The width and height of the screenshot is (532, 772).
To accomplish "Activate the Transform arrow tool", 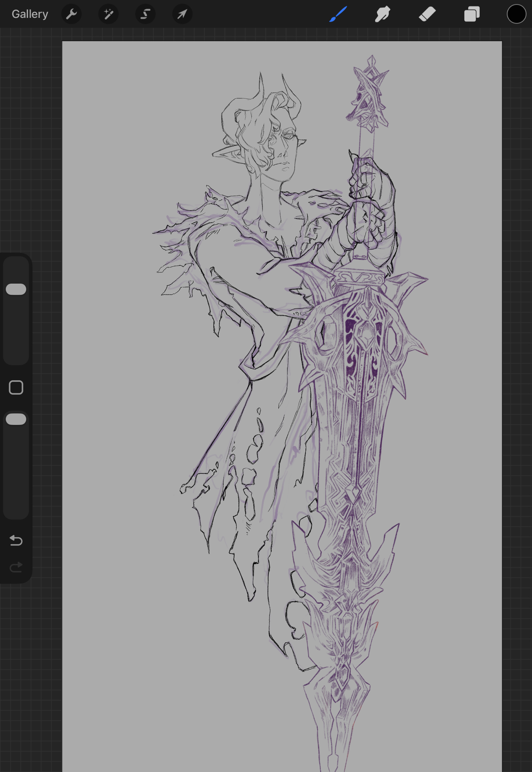I will click(x=182, y=14).
